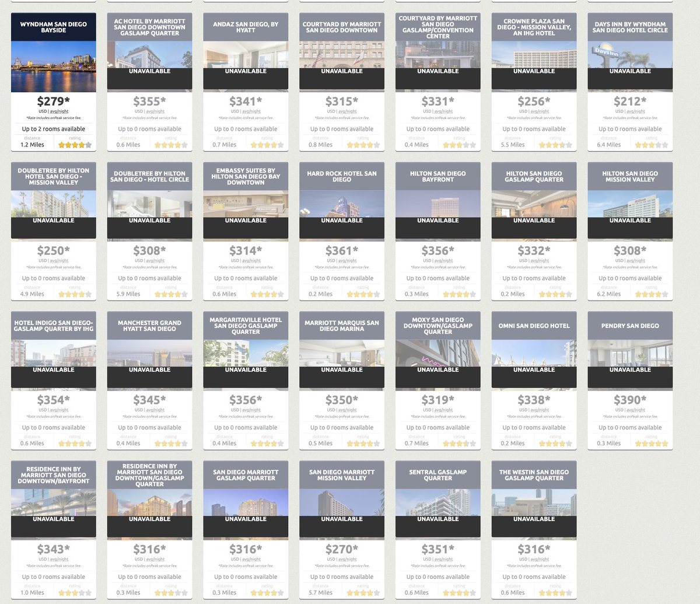This screenshot has height=604, width=700.
Task: Open Courtyard by Marriott San Diego Downtown title
Action: 342,27
